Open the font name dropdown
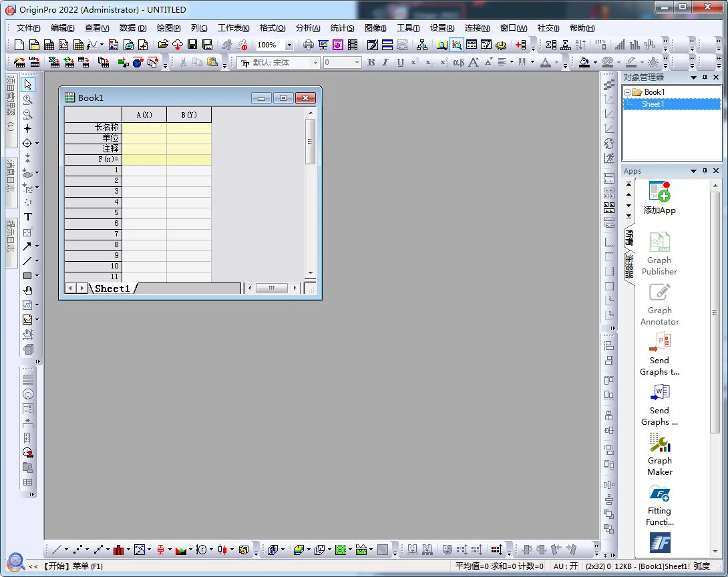728x577 pixels. (x=315, y=63)
